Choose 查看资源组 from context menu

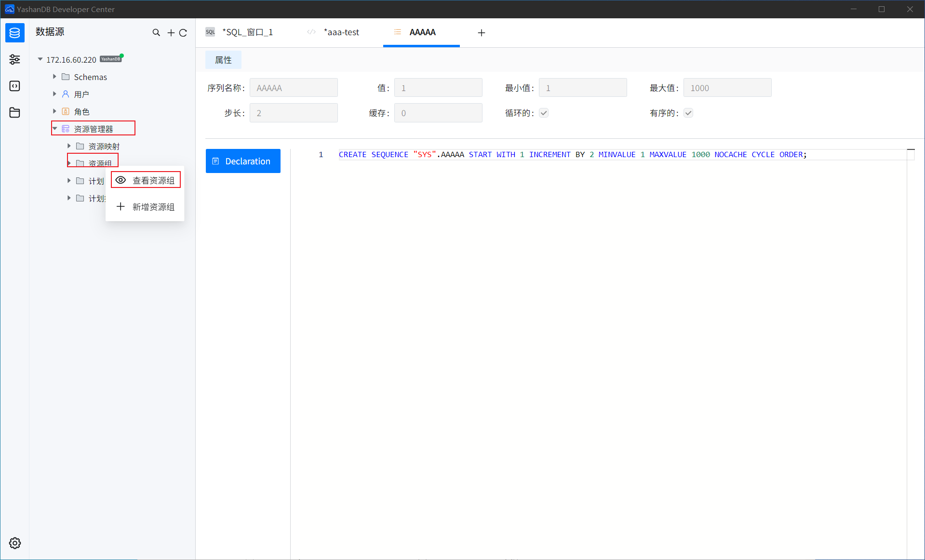145,180
